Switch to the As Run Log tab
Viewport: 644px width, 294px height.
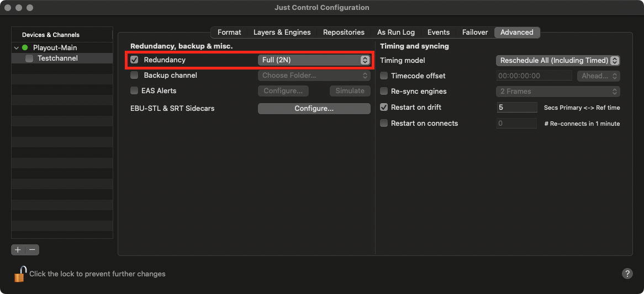pos(396,33)
